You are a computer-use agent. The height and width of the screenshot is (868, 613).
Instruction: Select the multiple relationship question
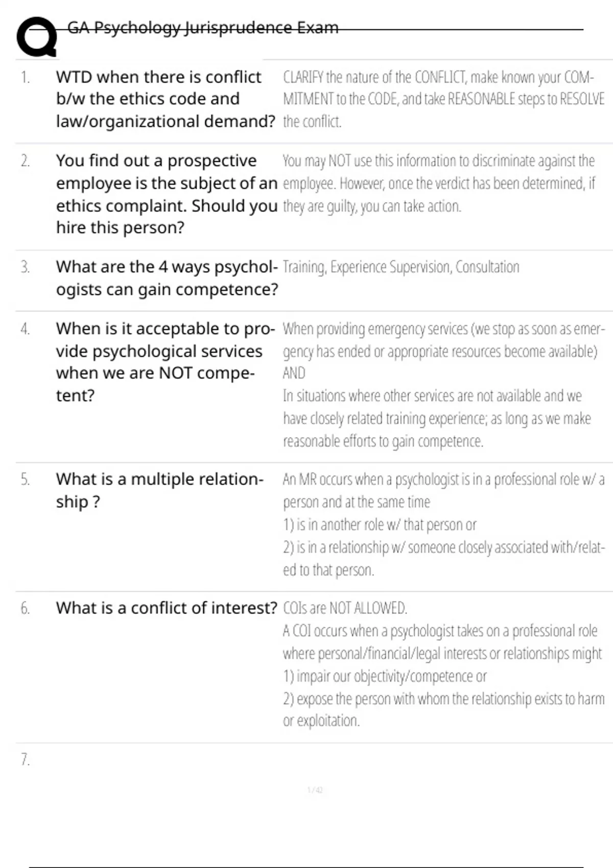[159, 490]
